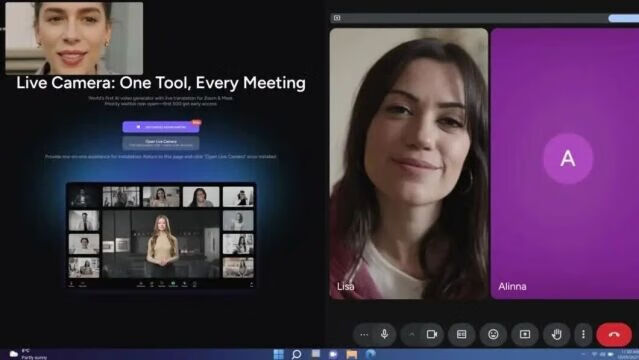Open more options vertical dots menu
This screenshot has width=639, height=360.
(583, 334)
